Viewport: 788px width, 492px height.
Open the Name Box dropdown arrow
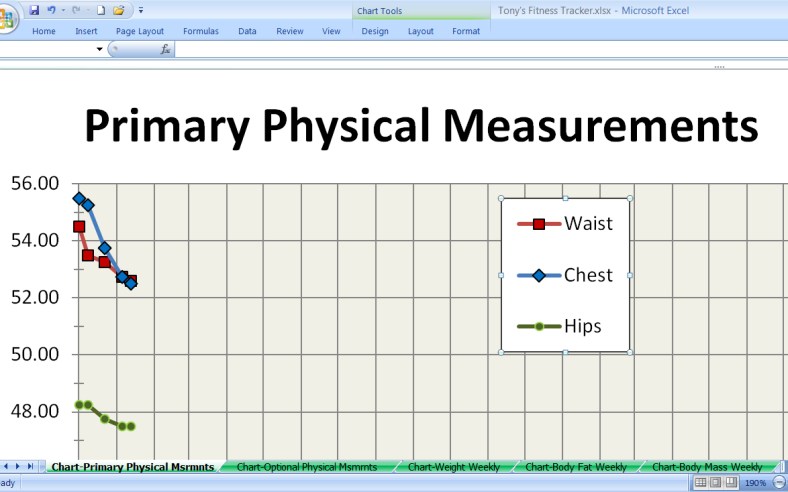[99, 49]
